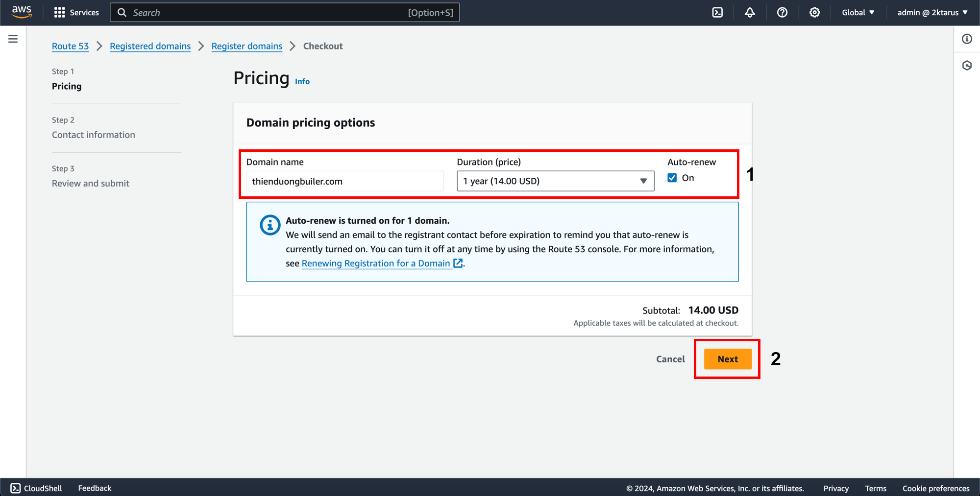Toggle the hamburger side navigation
980x496 pixels.
[x=13, y=39]
